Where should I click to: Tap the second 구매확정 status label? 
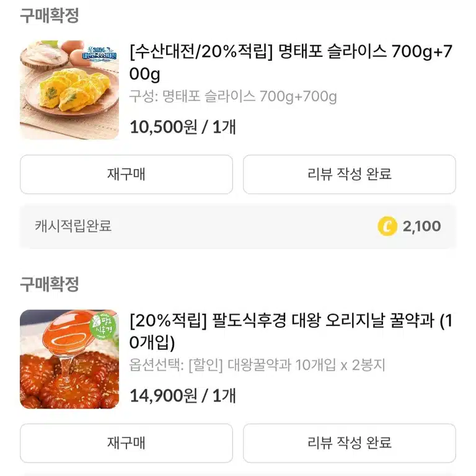point(50,284)
